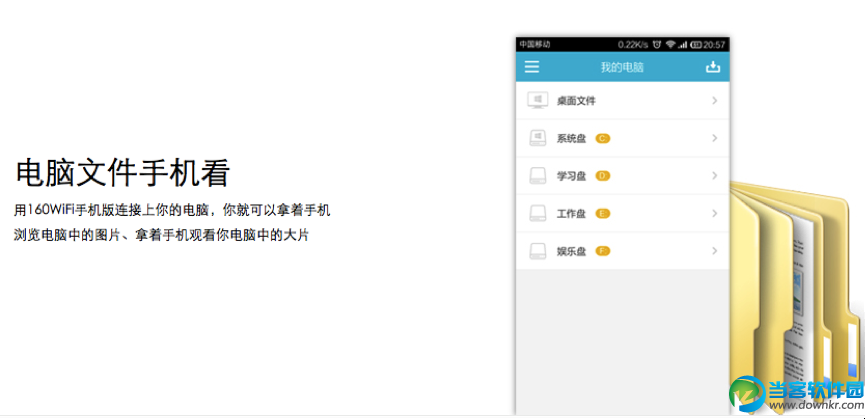Click the drive icon beside 学习盘
Screen dimensions: 865x419
coord(537,176)
